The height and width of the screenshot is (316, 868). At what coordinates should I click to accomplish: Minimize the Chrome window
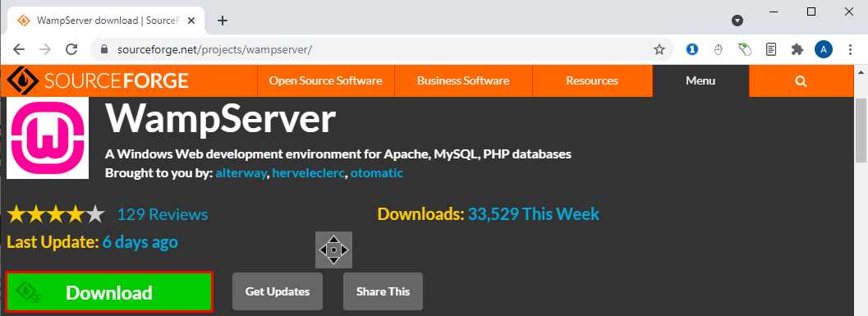click(774, 11)
